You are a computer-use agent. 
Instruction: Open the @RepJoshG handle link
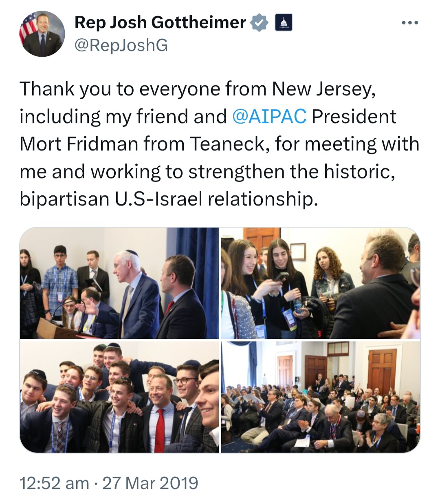(121, 45)
